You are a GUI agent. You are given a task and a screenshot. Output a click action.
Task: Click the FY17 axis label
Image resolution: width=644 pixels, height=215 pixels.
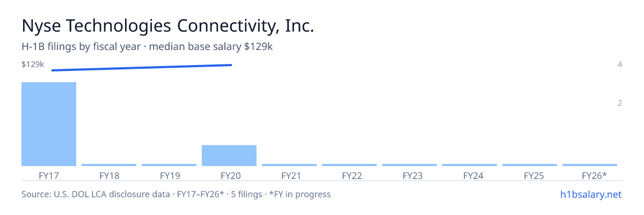tap(49, 176)
